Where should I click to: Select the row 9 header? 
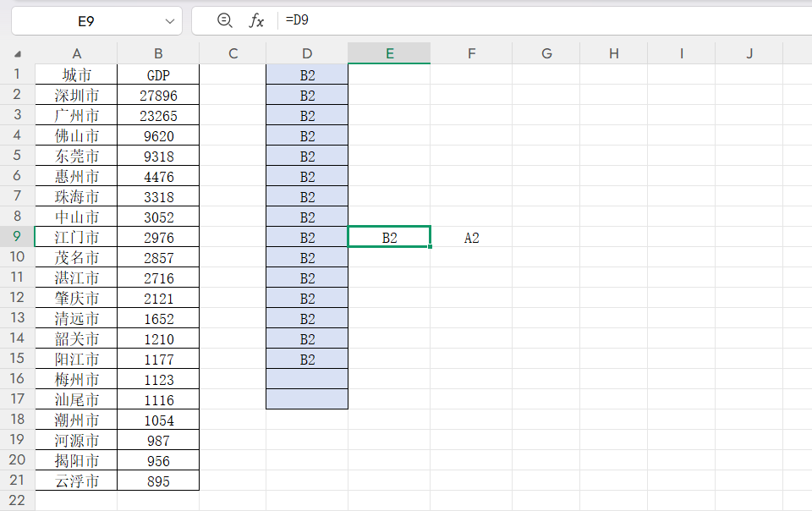17,238
